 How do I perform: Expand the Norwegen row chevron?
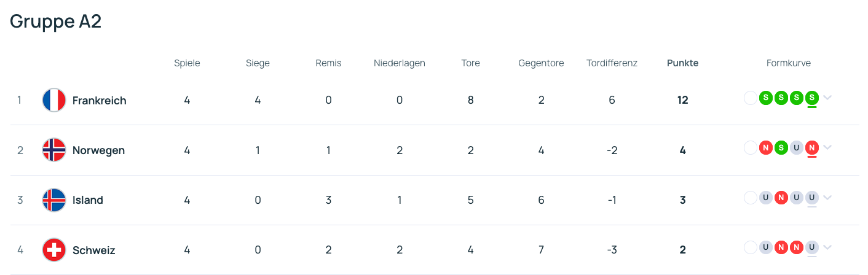(x=827, y=147)
